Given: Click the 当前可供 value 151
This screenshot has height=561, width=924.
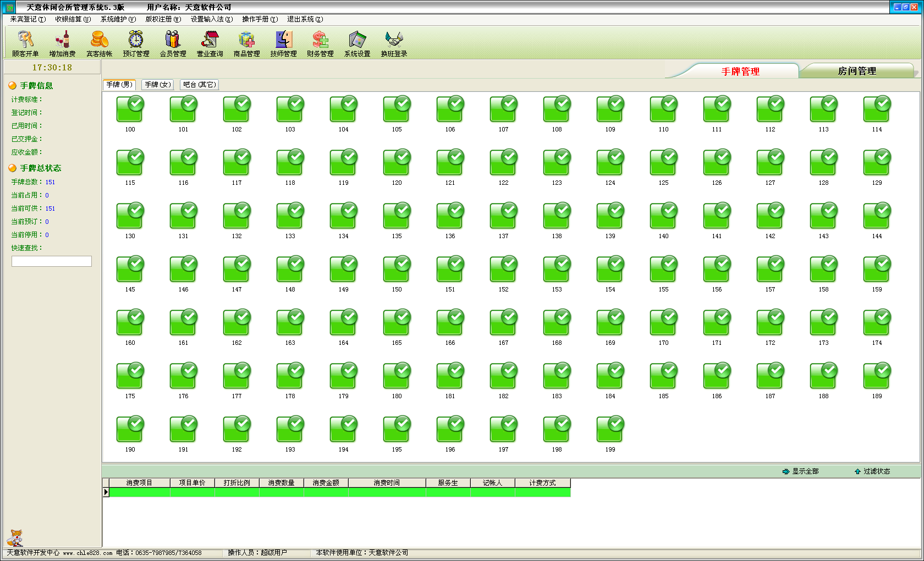Looking at the screenshot, I should (50, 208).
